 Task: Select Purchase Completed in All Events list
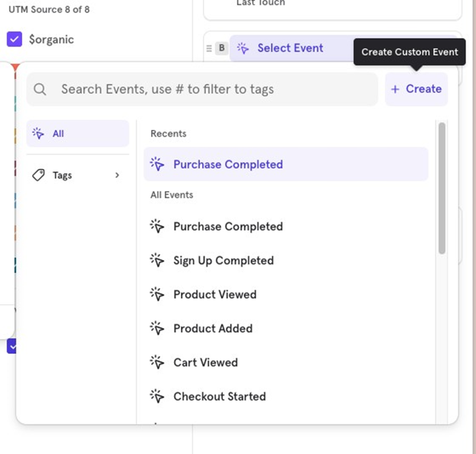(228, 227)
